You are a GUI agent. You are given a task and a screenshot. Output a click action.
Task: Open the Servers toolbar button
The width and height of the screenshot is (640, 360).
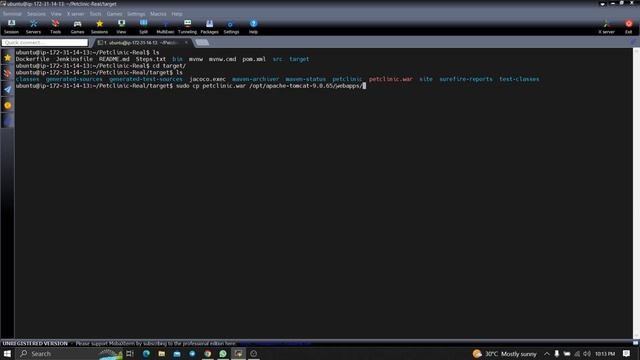point(33,27)
